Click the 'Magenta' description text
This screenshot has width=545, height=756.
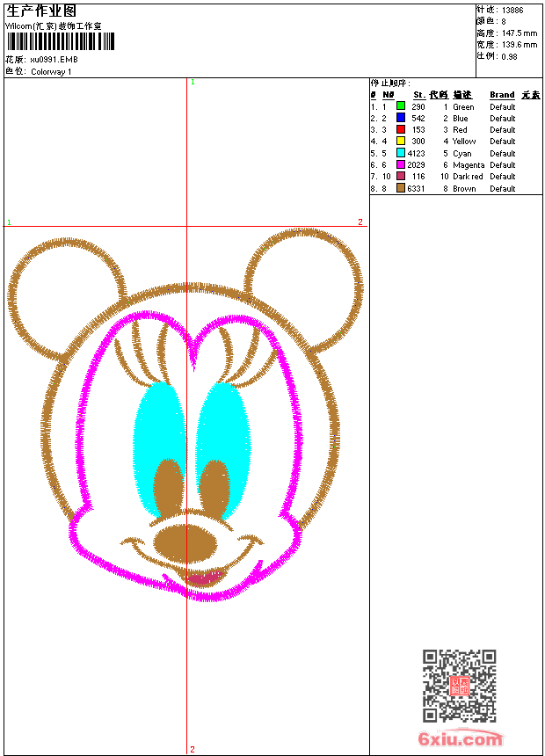tap(469, 165)
